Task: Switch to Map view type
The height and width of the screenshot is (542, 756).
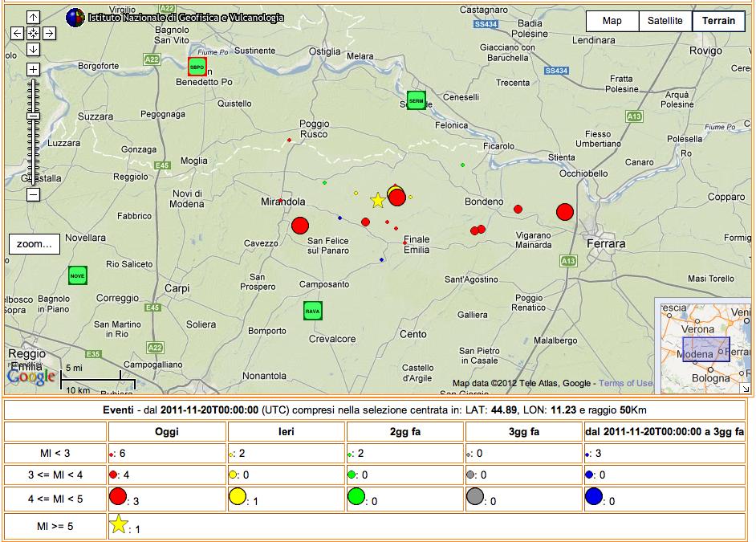Action: pos(612,21)
